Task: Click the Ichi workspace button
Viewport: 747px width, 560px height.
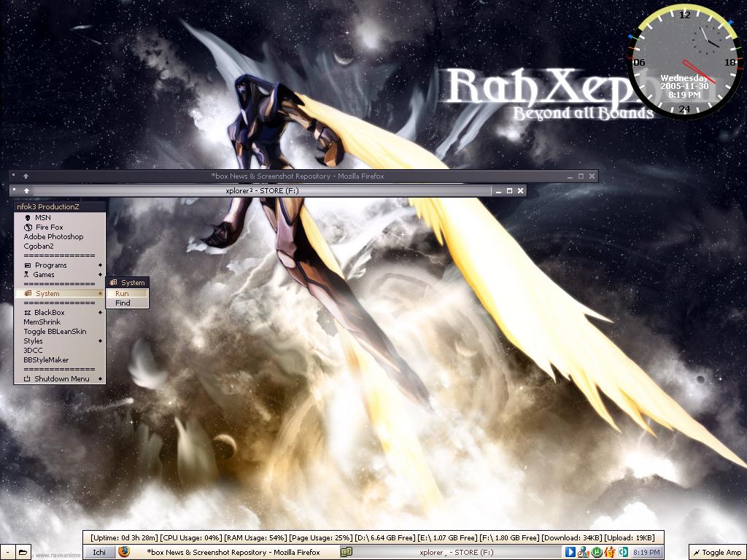Action: pyautogui.click(x=99, y=553)
